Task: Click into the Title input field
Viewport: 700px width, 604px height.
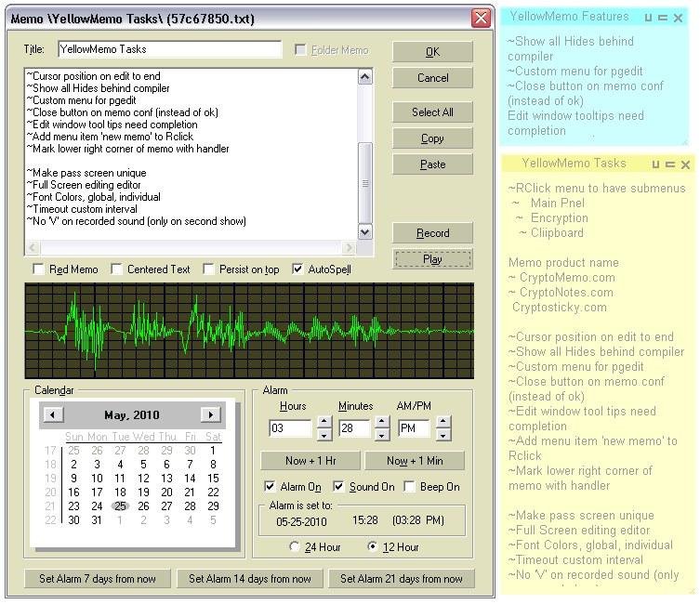Action: [x=169, y=49]
